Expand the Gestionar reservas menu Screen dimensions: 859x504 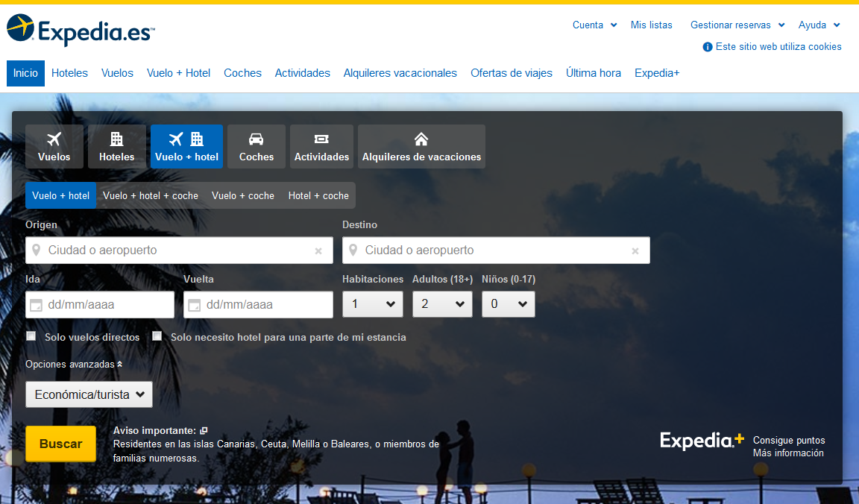(737, 25)
